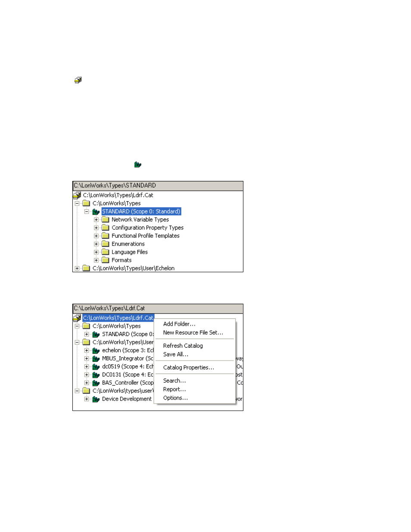Click the BAS_Controller resource set icon
The height and width of the screenshot is (532, 411).
tap(96, 383)
